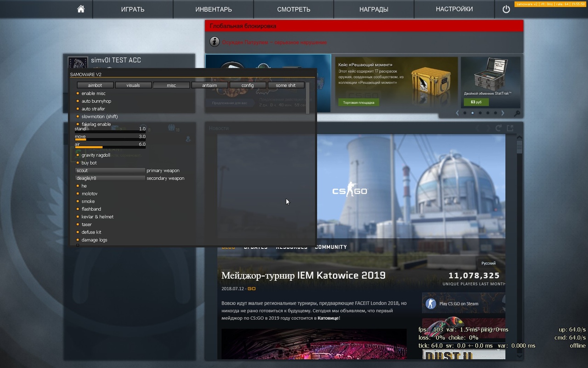588x368 pixels.
Task: Open the НАСТРОЙКИ menu
Action: click(x=454, y=9)
